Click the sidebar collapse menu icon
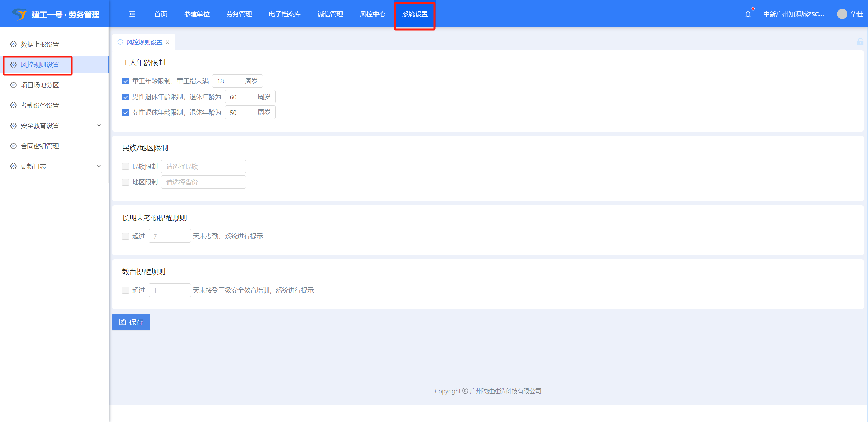Image resolution: width=868 pixels, height=422 pixels. coord(132,14)
